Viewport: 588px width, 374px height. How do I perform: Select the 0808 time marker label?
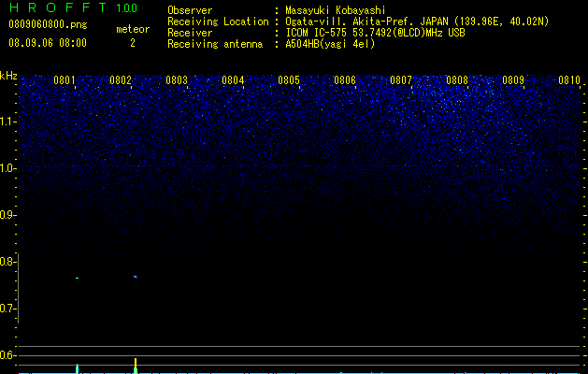coord(457,80)
